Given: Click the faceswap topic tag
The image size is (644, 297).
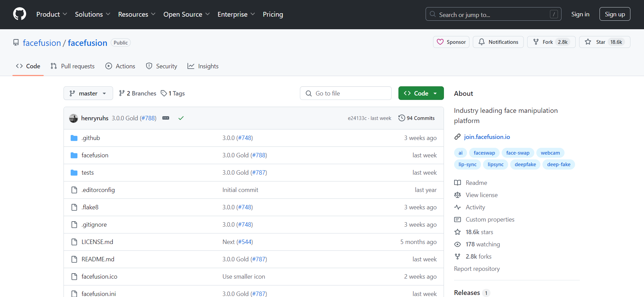Looking at the screenshot, I should (x=484, y=153).
